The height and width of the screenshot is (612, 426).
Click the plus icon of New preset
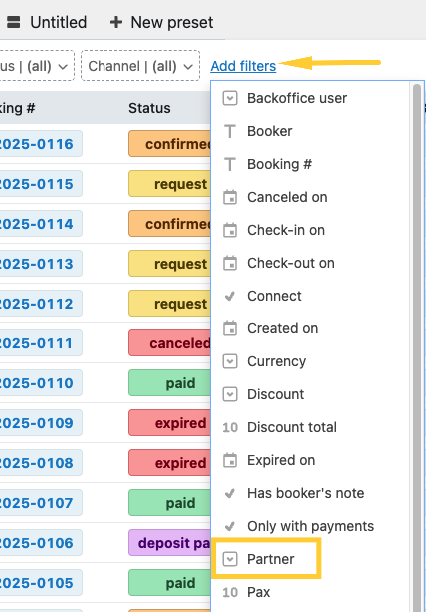[x=116, y=22]
